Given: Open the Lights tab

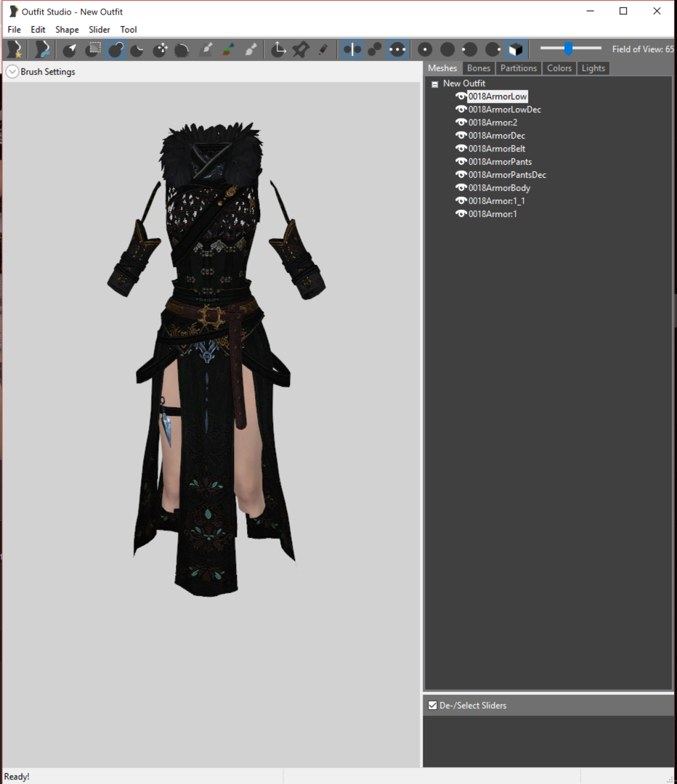Looking at the screenshot, I should click(x=593, y=68).
